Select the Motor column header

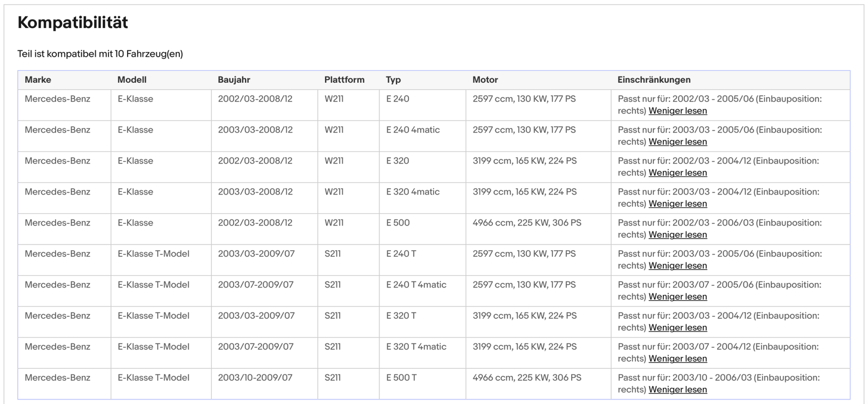(x=485, y=80)
